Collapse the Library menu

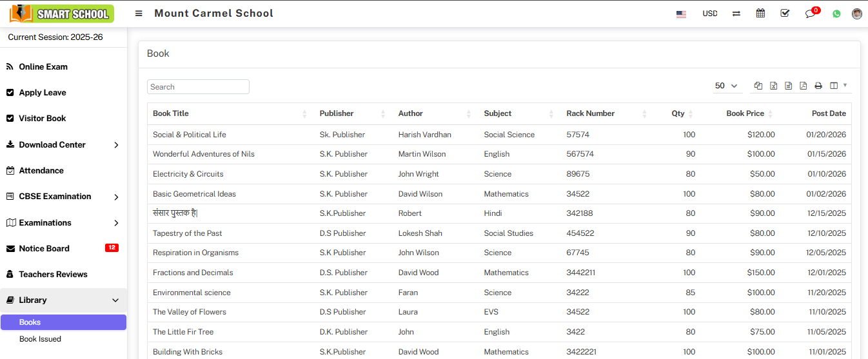click(63, 300)
